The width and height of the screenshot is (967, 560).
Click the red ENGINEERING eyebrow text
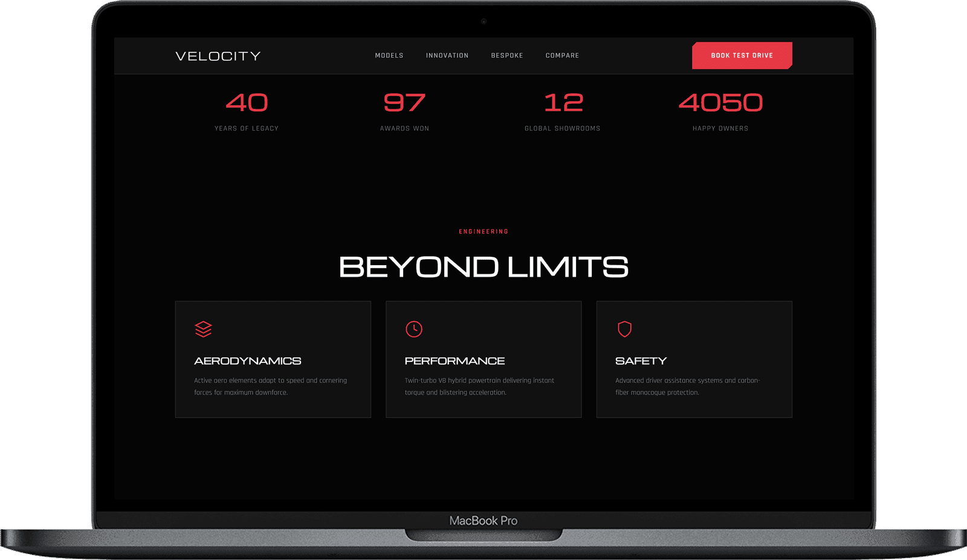[483, 231]
